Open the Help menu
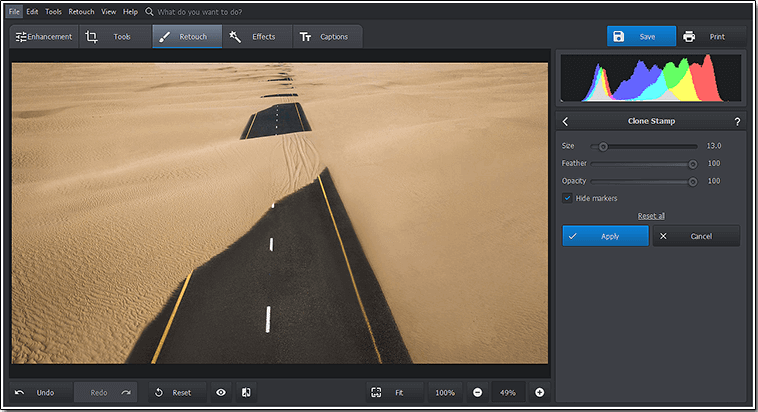 130,12
